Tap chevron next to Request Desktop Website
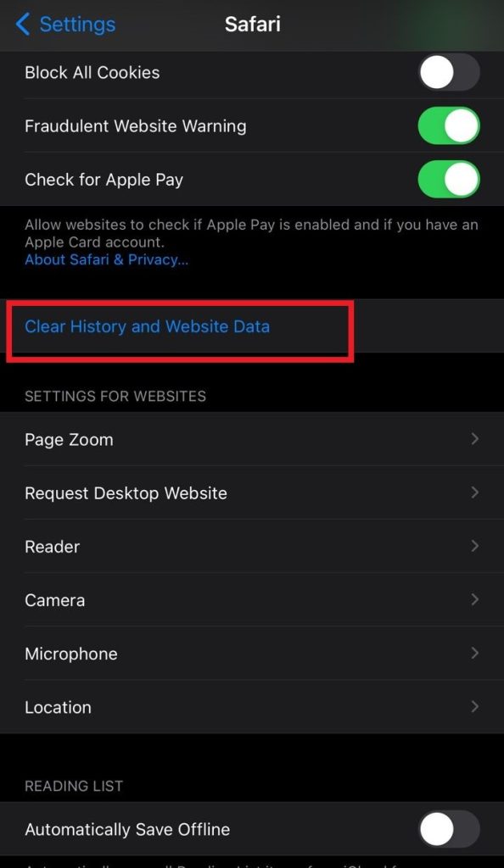Image resolution: width=504 pixels, height=868 pixels. pyautogui.click(x=474, y=492)
